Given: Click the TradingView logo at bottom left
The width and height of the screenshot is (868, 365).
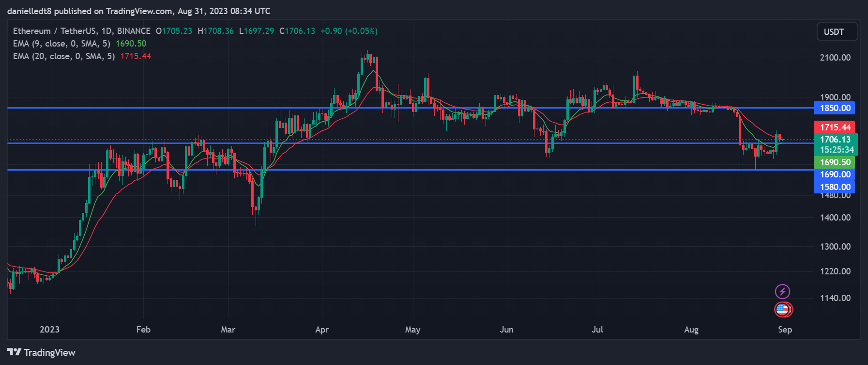Looking at the screenshot, I should point(42,352).
